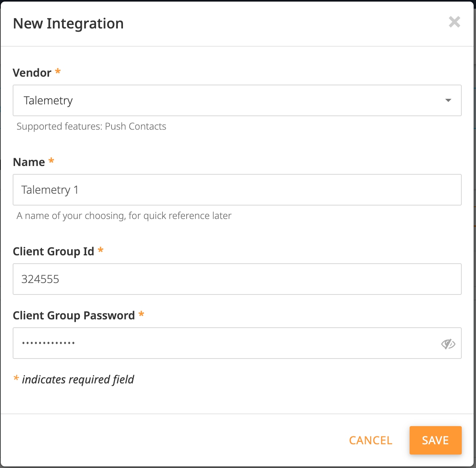Viewport: 476px width, 468px height.
Task: Select the Vendor combo box showing Talemetry
Action: tap(237, 100)
